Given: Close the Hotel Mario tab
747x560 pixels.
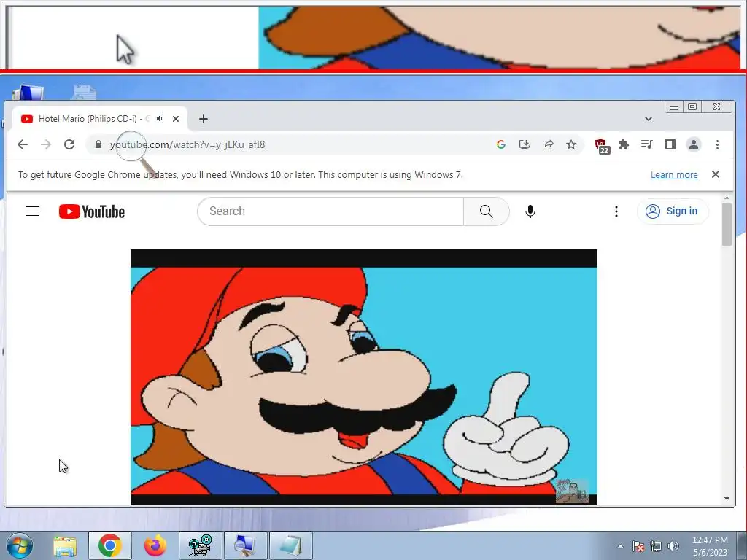Looking at the screenshot, I should tap(176, 119).
